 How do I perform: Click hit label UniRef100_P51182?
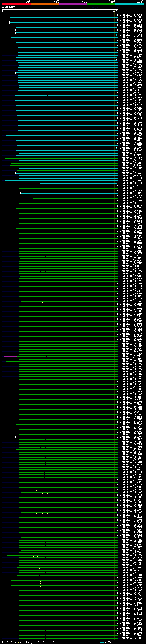131,588
